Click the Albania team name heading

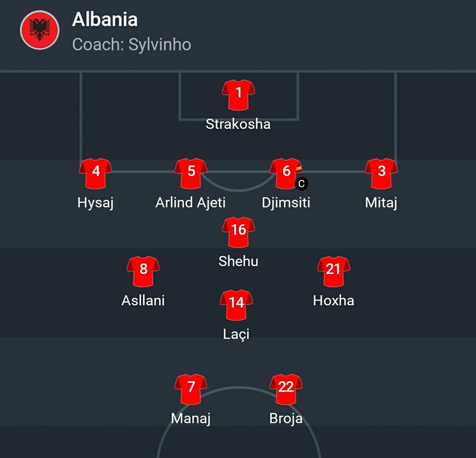coord(105,19)
